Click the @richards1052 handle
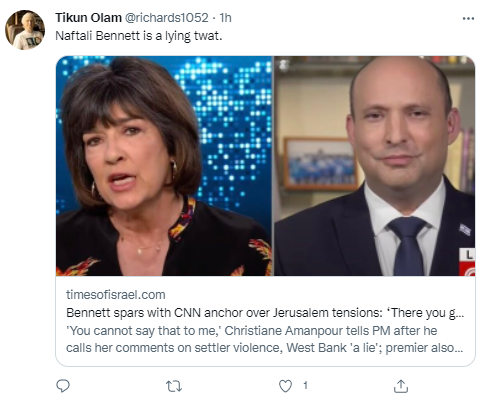 166,18
